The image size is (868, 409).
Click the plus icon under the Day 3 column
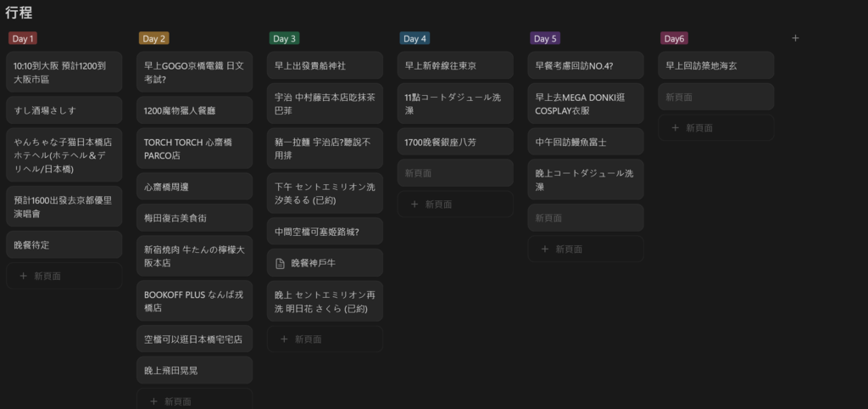[284, 339]
